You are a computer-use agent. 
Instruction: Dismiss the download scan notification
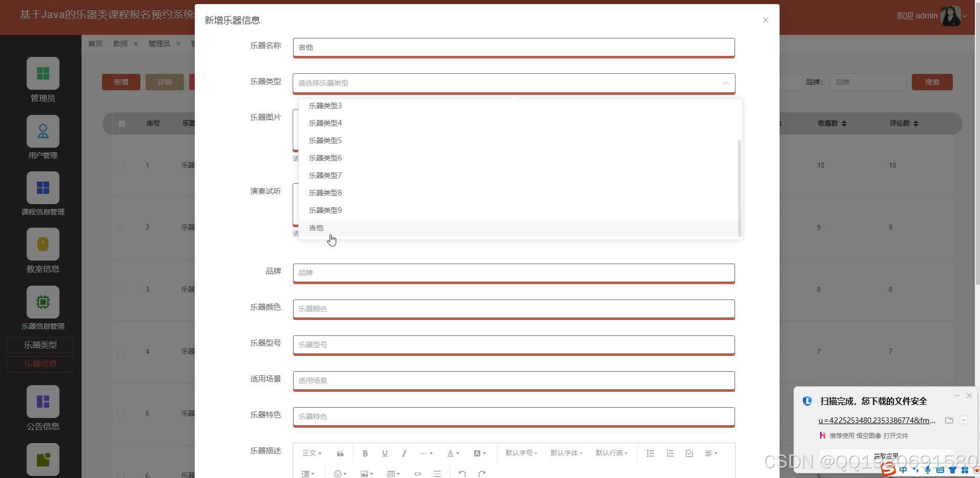(x=969, y=395)
